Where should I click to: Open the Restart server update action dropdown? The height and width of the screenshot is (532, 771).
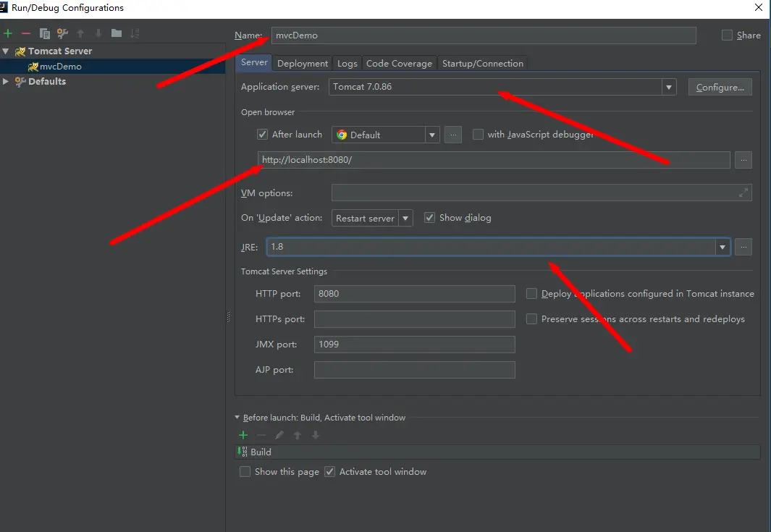(405, 219)
